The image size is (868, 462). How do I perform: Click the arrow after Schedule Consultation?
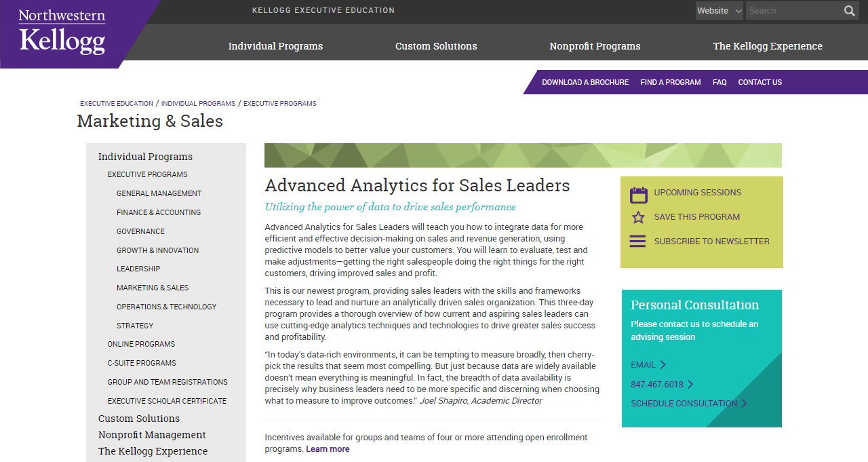click(x=744, y=403)
